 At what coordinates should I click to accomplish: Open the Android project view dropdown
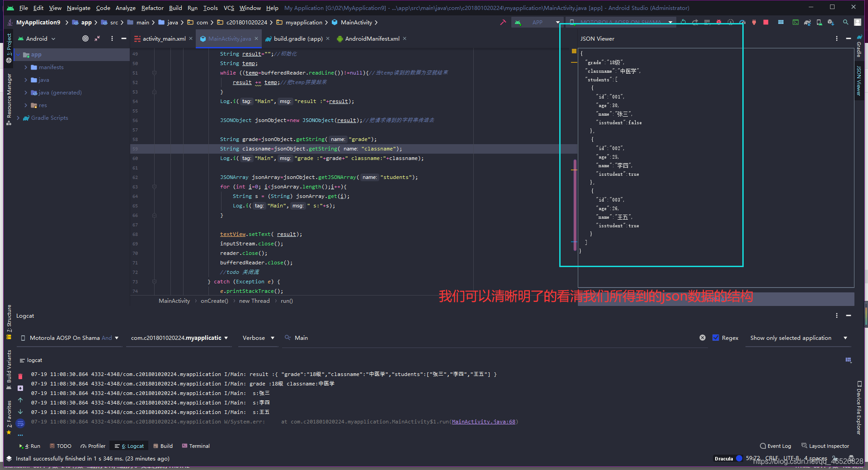(36, 38)
